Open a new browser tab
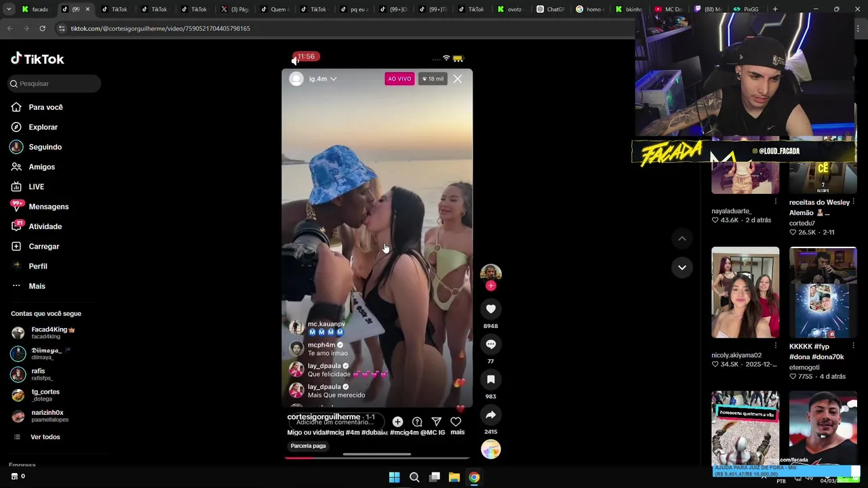The width and height of the screenshot is (868, 488). coord(775,9)
